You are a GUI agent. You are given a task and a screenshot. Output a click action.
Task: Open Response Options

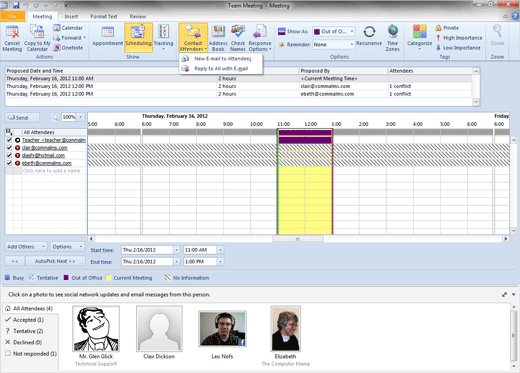260,37
